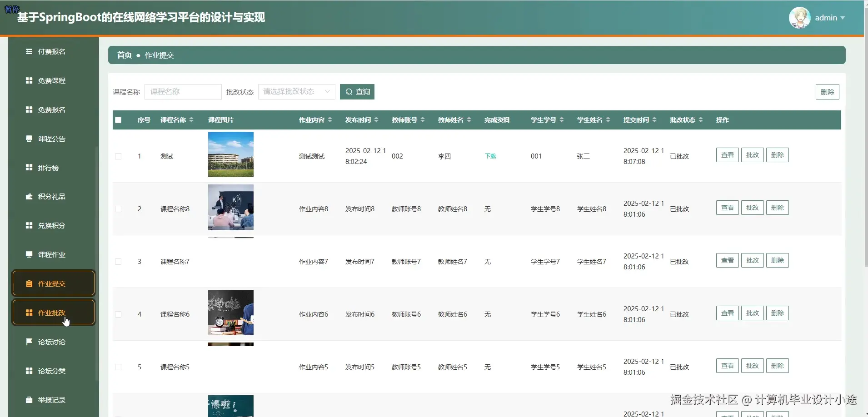
Task: Go to 课程公告 in the sidebar
Action: click(52, 139)
